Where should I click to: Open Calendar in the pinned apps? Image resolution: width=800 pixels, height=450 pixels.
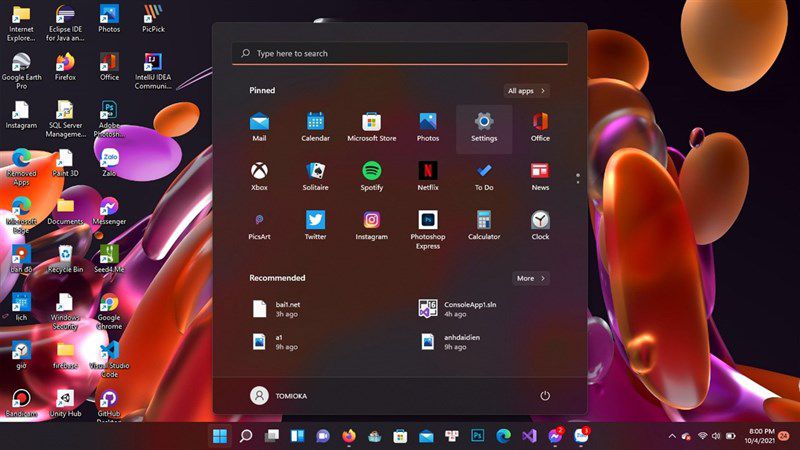(315, 128)
